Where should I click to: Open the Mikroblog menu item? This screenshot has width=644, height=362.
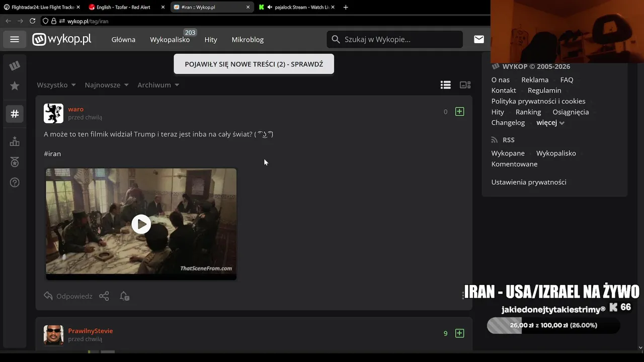[x=248, y=39]
